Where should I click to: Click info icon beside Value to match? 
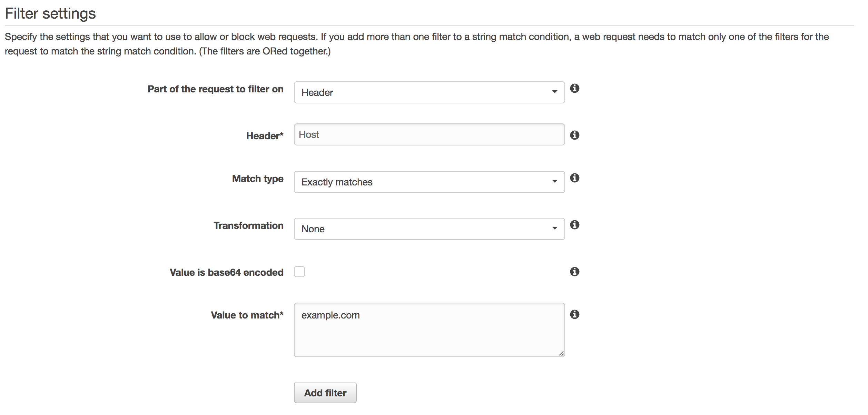(574, 314)
